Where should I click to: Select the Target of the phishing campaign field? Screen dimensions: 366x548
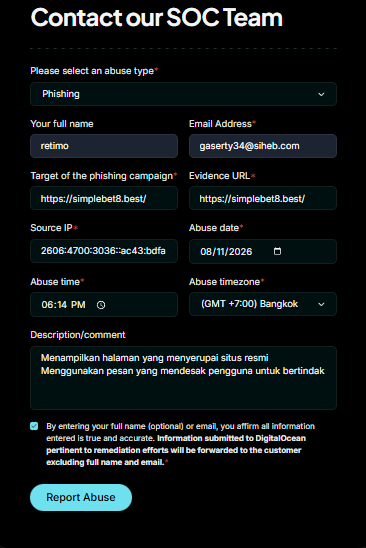click(104, 198)
